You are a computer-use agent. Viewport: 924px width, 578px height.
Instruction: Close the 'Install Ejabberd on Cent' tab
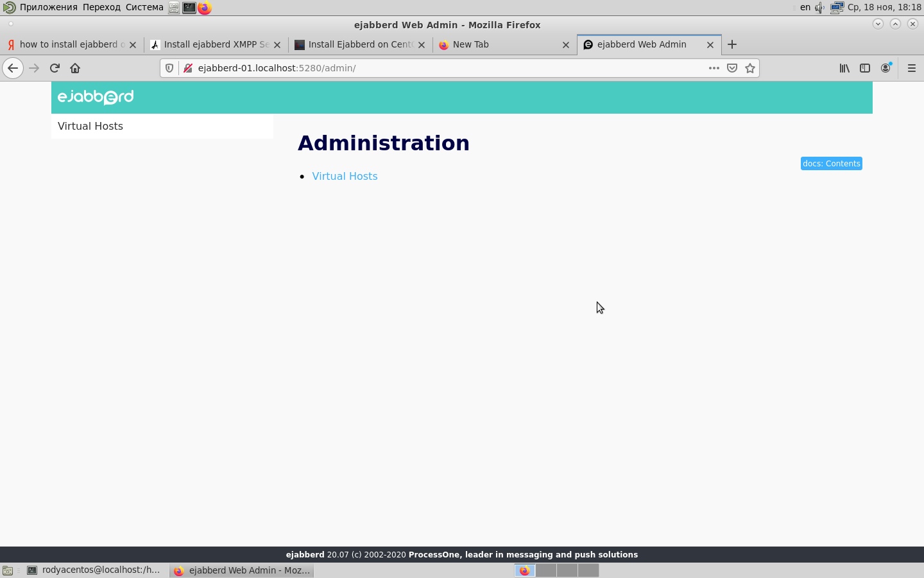pos(422,45)
